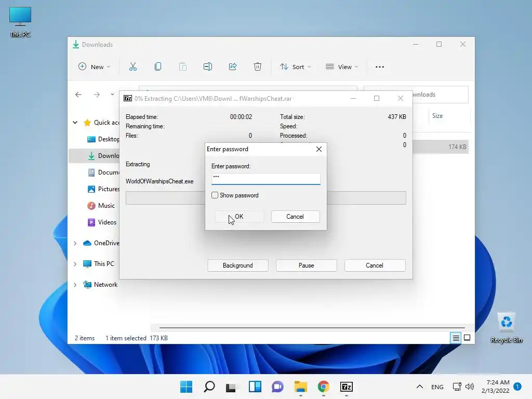Click the Cut icon in Explorer toolbar

click(x=132, y=67)
